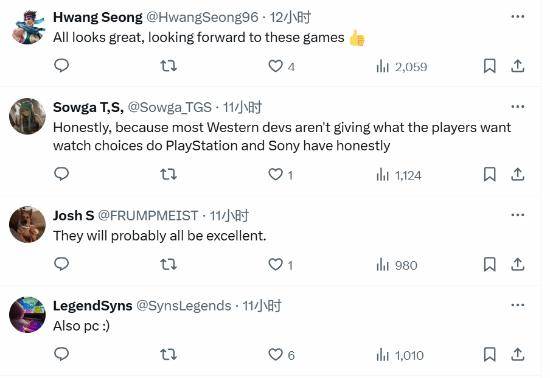This screenshot has width=550, height=378.
Task: Reply to Sowga T,S tweet
Action: (x=61, y=174)
